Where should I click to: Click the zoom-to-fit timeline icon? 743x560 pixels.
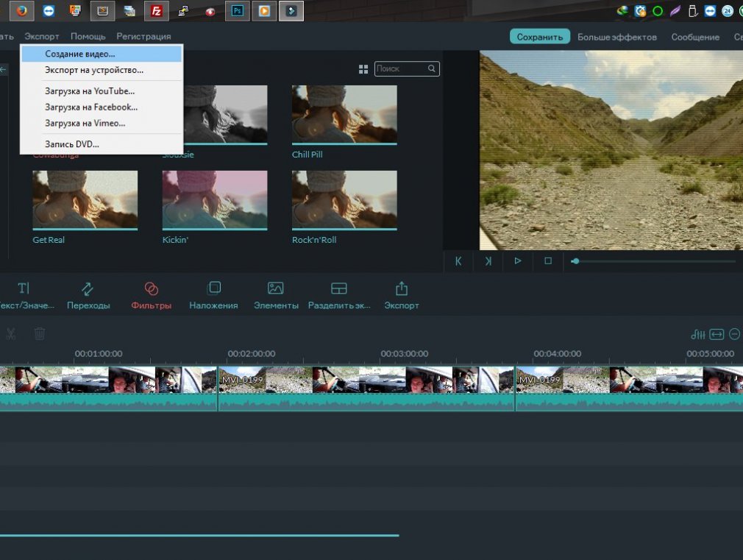click(717, 334)
